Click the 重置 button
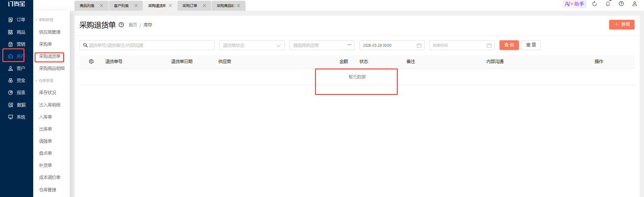Image resolution: width=644 pixels, height=197 pixels. (x=531, y=45)
